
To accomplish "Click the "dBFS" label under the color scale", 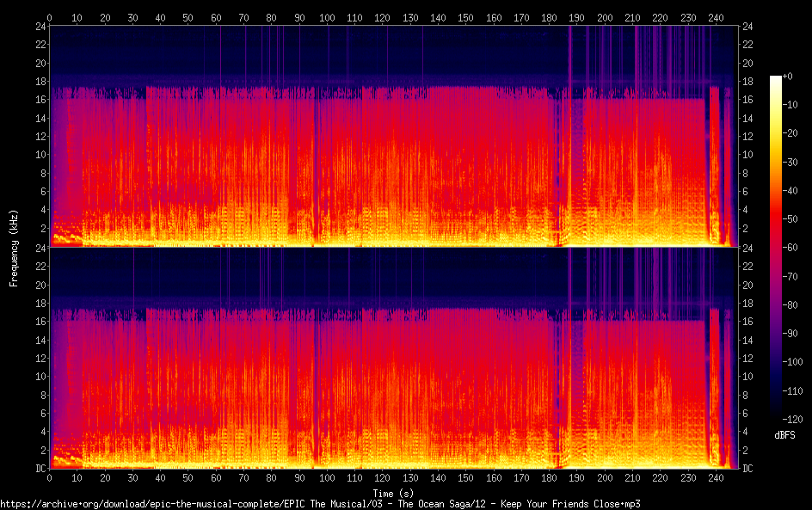I will (784, 436).
